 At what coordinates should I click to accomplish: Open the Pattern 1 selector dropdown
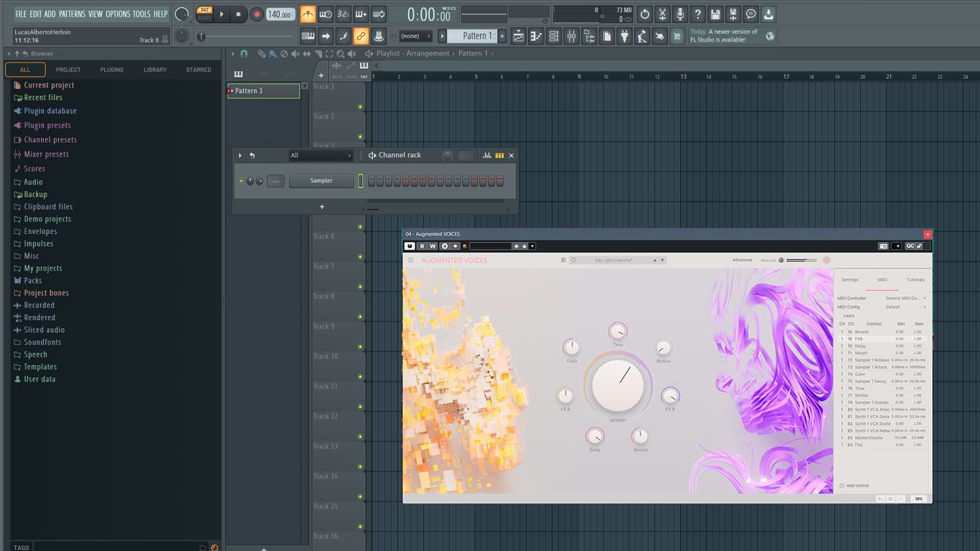pos(472,36)
